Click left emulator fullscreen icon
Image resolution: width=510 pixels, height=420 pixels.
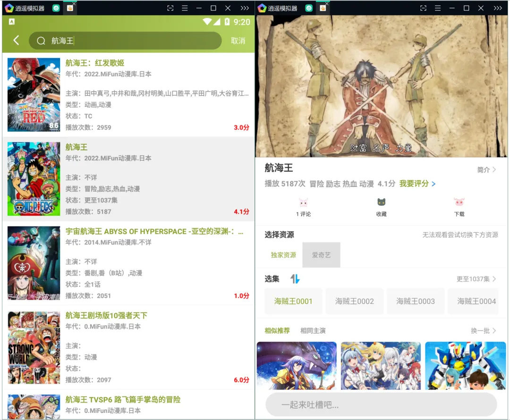170,8
